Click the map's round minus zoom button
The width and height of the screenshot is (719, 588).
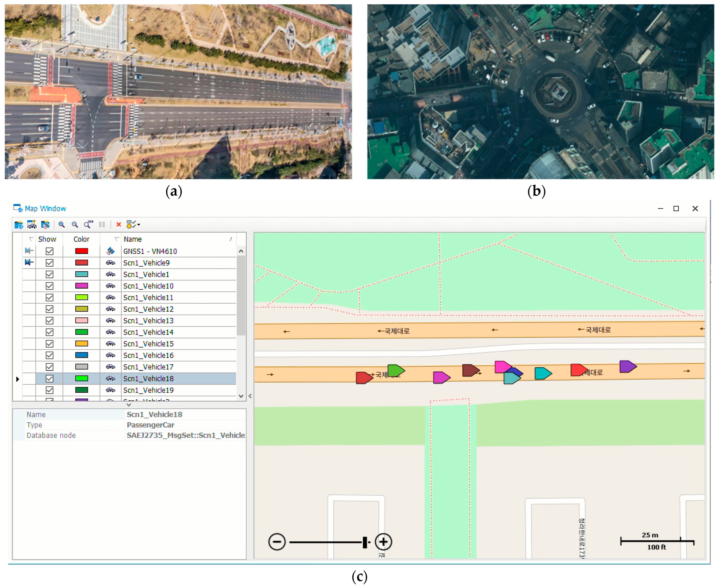point(277,542)
